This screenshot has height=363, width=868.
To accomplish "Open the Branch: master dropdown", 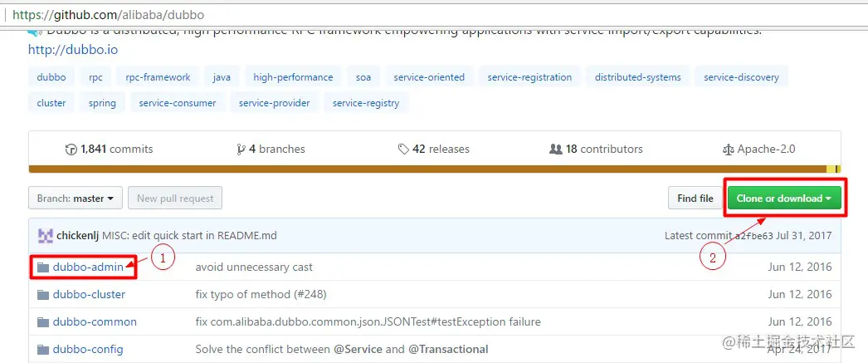I will (76, 199).
